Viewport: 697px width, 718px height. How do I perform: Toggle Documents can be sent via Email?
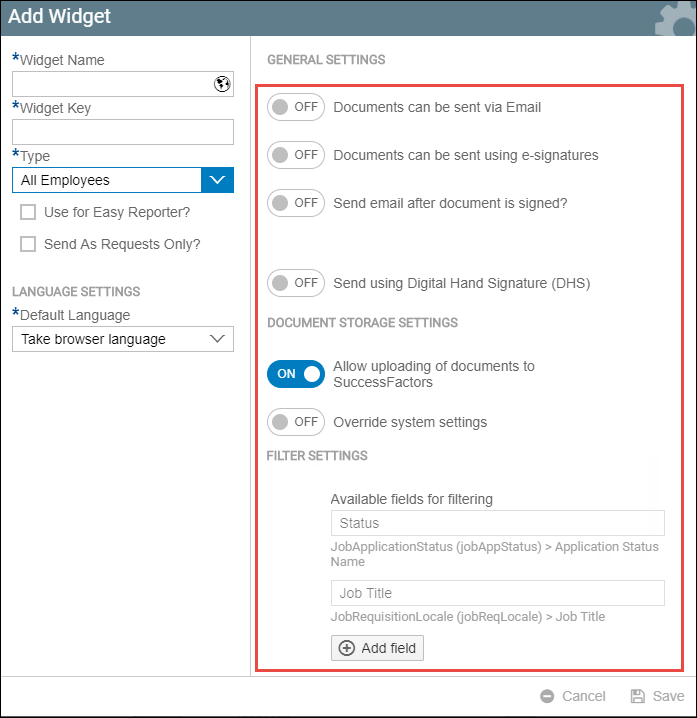click(296, 107)
